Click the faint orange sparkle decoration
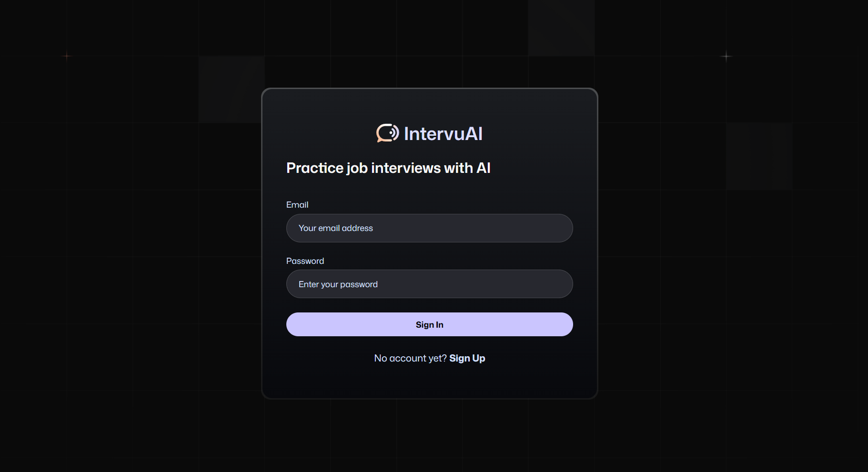868x472 pixels. tap(67, 56)
